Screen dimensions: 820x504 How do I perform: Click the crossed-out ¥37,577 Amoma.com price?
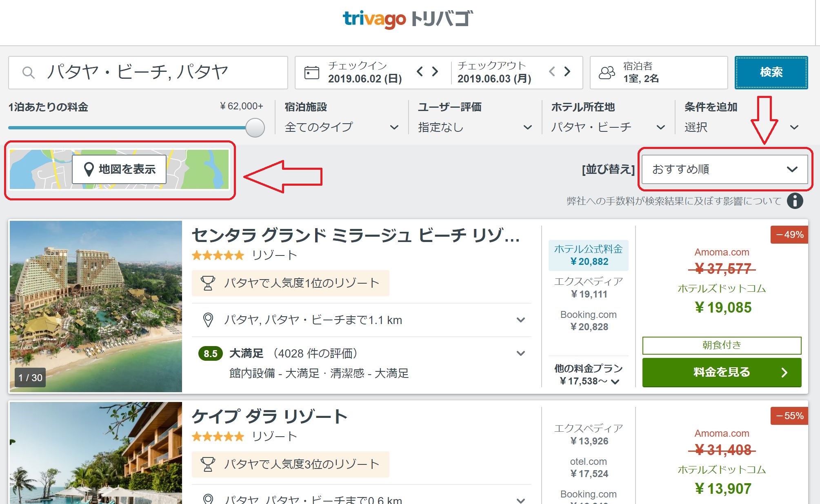[x=722, y=269]
